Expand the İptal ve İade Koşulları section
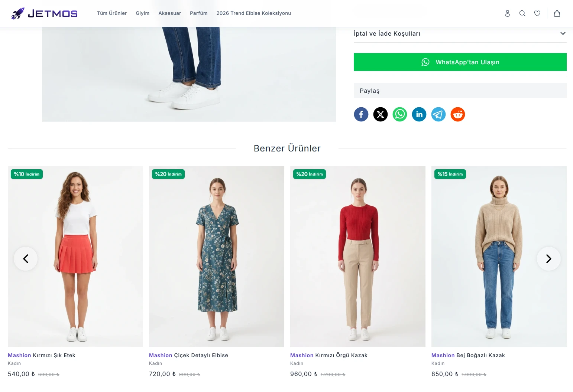This screenshot has height=392, width=573. [460, 33]
